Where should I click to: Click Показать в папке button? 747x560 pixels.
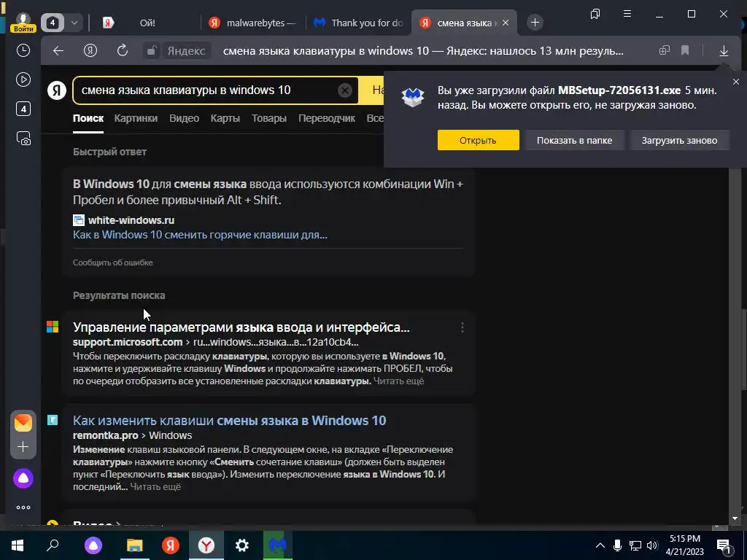click(x=575, y=141)
